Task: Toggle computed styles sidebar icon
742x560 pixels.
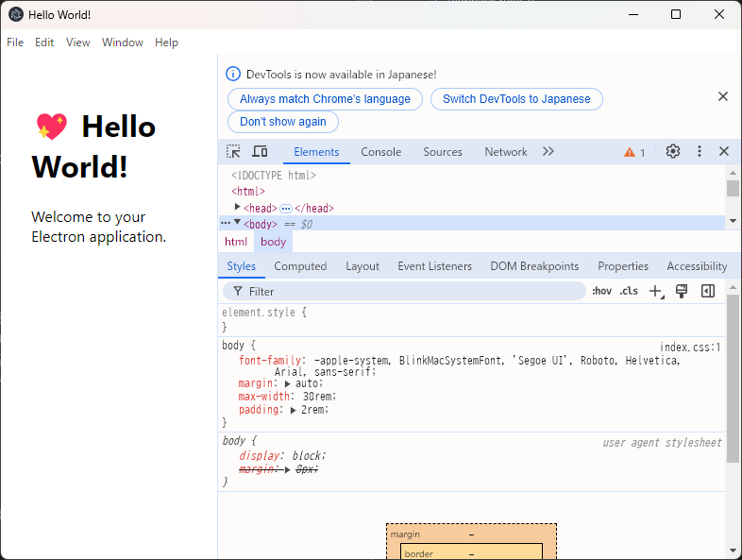Action: tap(708, 291)
